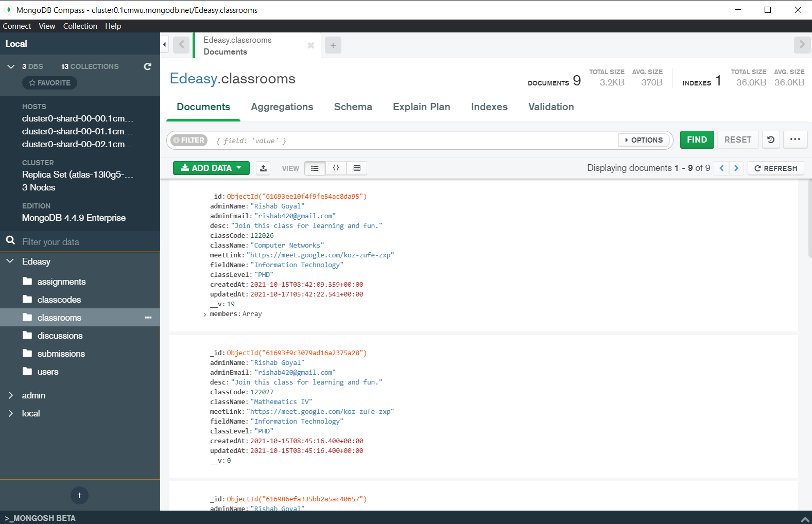Screen dimensions: 812x524
Task: Click the documents list vertical scrollbar
Action: point(809,219)
